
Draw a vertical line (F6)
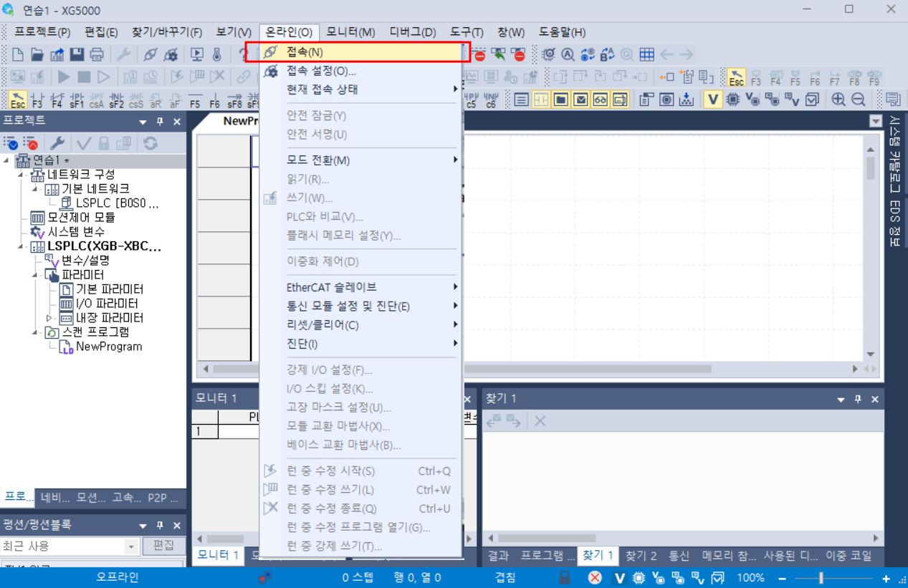[x=214, y=100]
